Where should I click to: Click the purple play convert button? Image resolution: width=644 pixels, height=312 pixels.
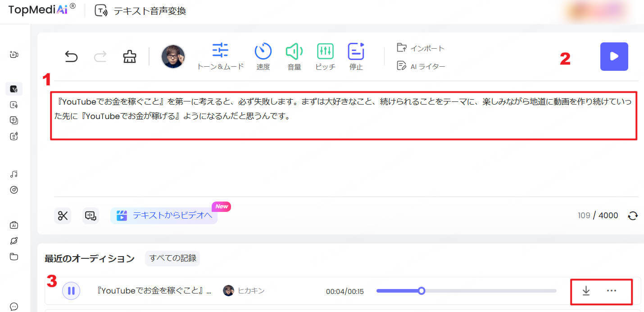coord(614,56)
